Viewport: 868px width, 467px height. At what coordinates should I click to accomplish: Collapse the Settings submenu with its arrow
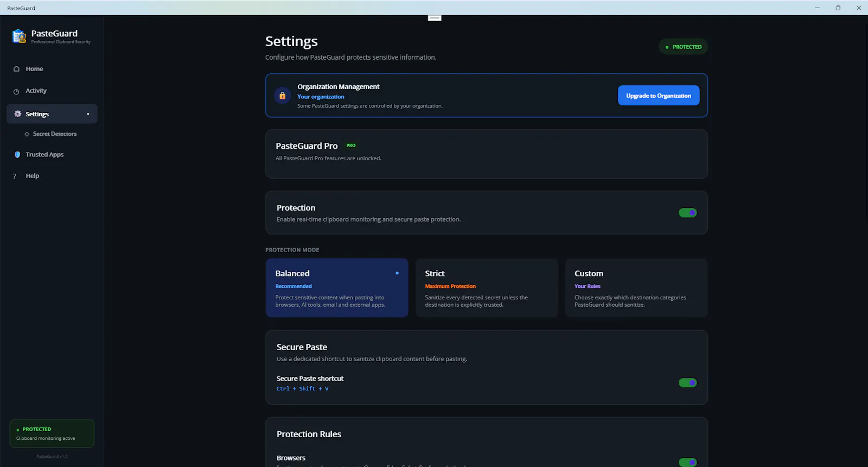point(88,114)
